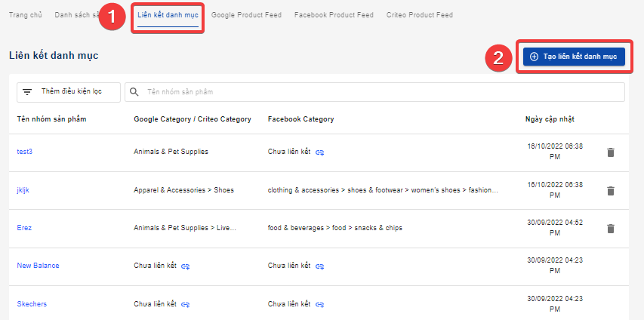This screenshot has height=320, width=644.
Task: Go to Criteo Product Feed tab
Action: point(419,15)
